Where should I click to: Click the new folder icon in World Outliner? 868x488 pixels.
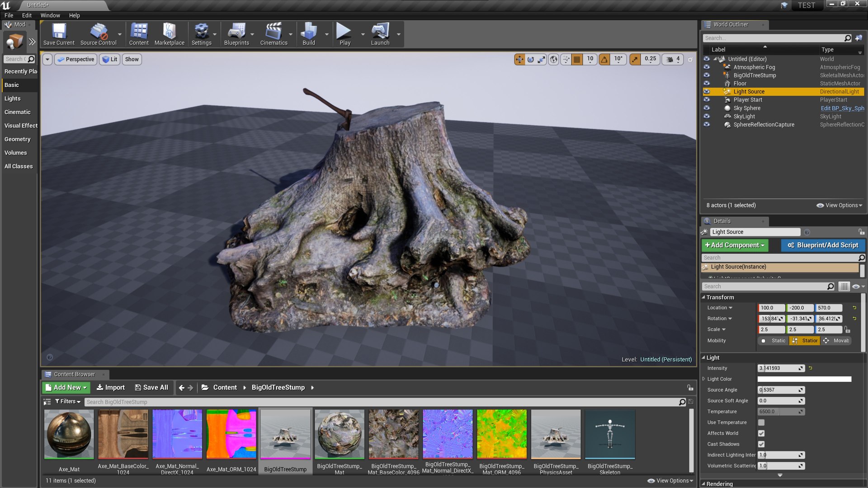[859, 38]
